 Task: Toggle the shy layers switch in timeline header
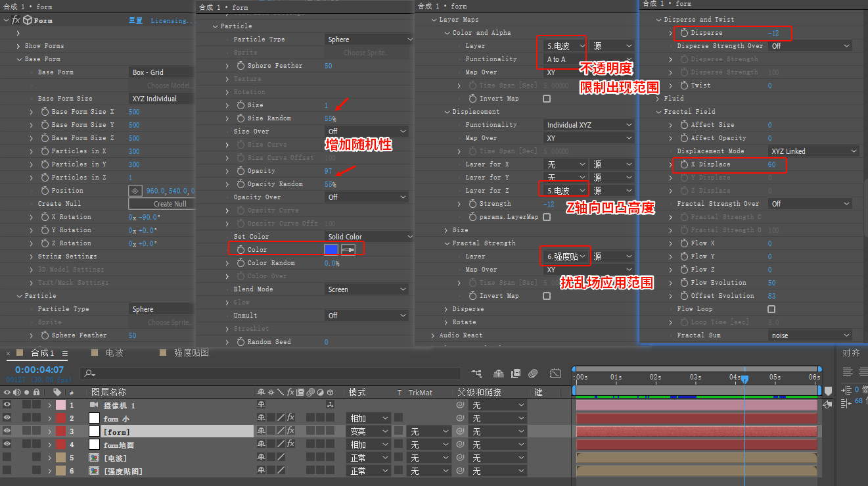[498, 374]
